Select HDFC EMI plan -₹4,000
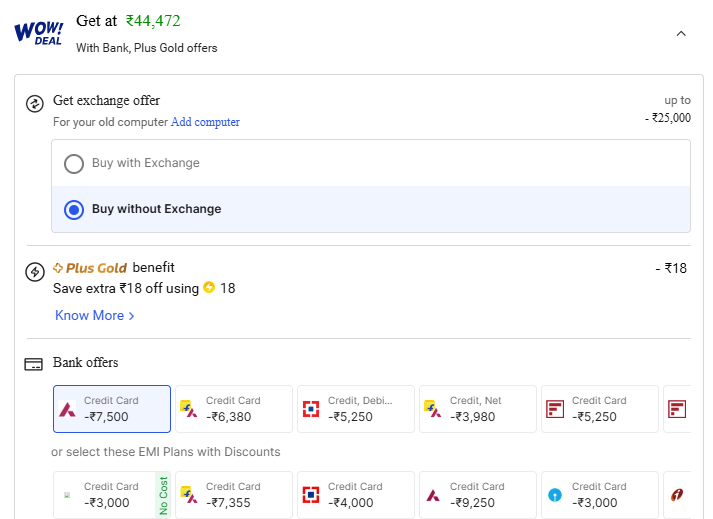The width and height of the screenshot is (713, 519). click(x=356, y=495)
